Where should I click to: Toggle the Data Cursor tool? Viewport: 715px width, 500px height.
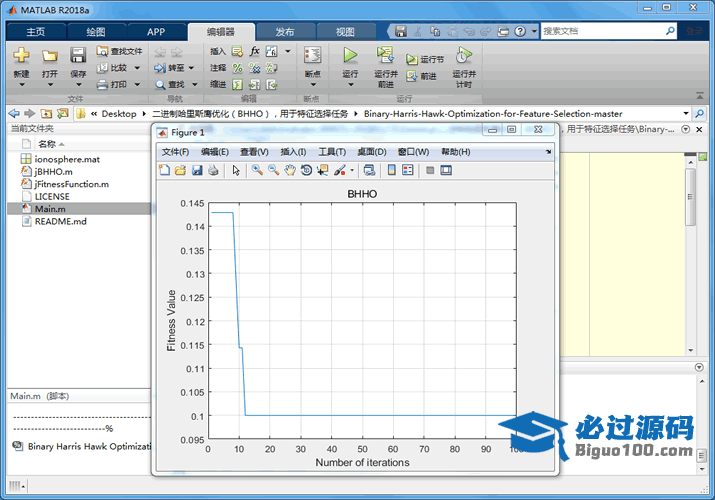click(323, 170)
